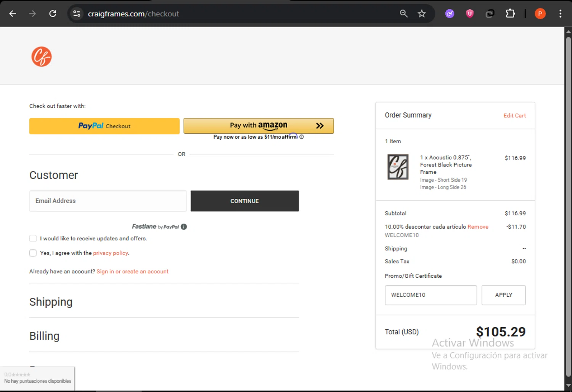
Task: Open the Chrome three-dot menu
Action: (x=560, y=14)
